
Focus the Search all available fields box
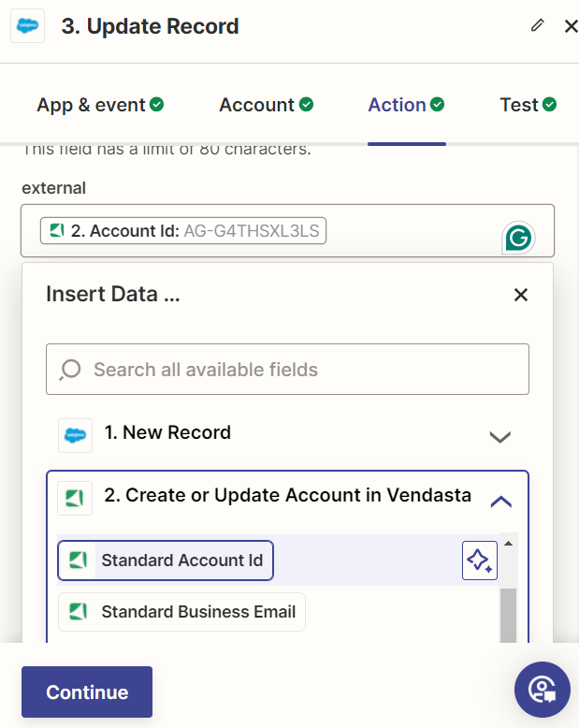(x=288, y=370)
